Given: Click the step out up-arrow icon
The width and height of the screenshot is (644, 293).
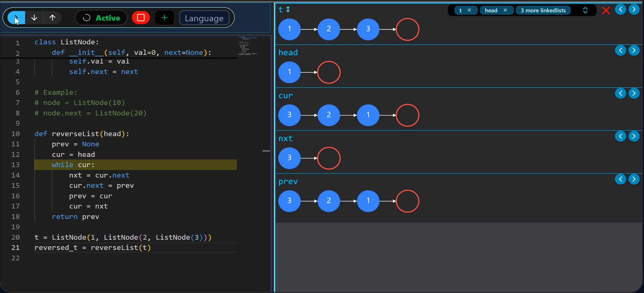Looking at the screenshot, I should tap(52, 17).
